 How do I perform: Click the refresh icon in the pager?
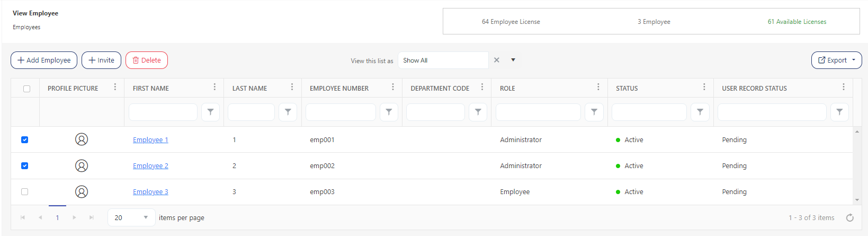click(849, 218)
